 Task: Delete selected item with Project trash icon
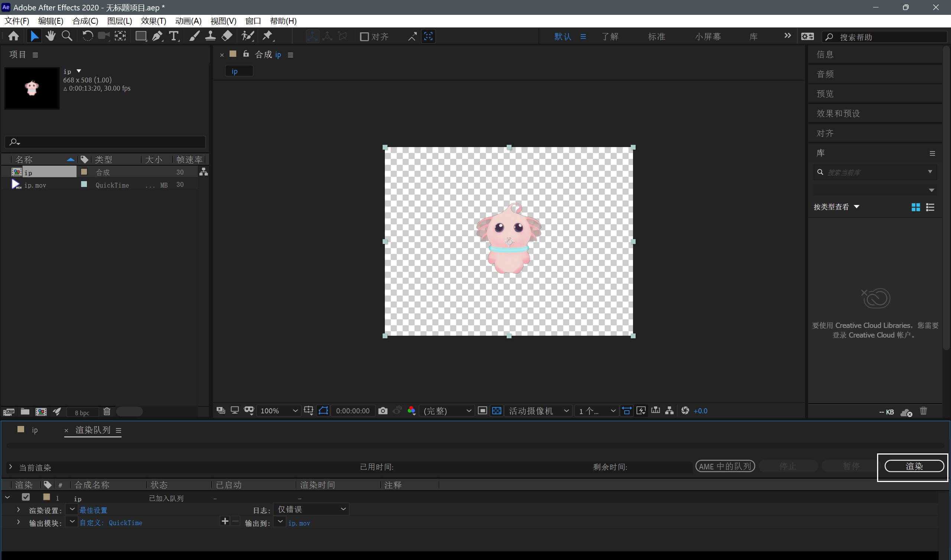pyautogui.click(x=107, y=411)
